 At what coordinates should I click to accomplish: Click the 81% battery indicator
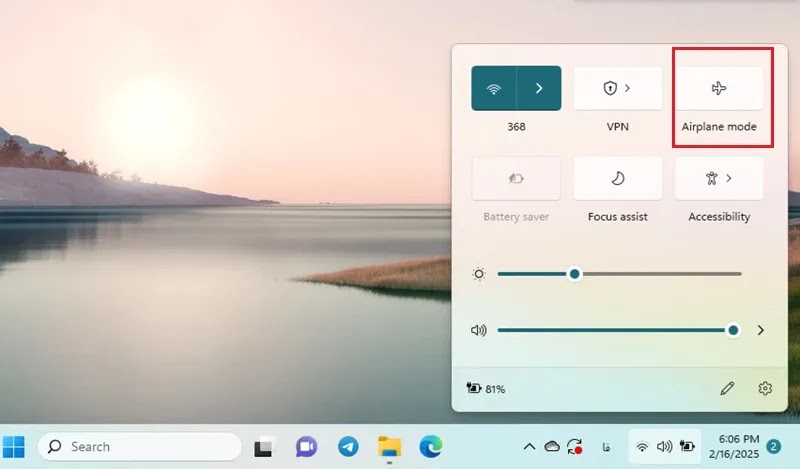pos(486,389)
